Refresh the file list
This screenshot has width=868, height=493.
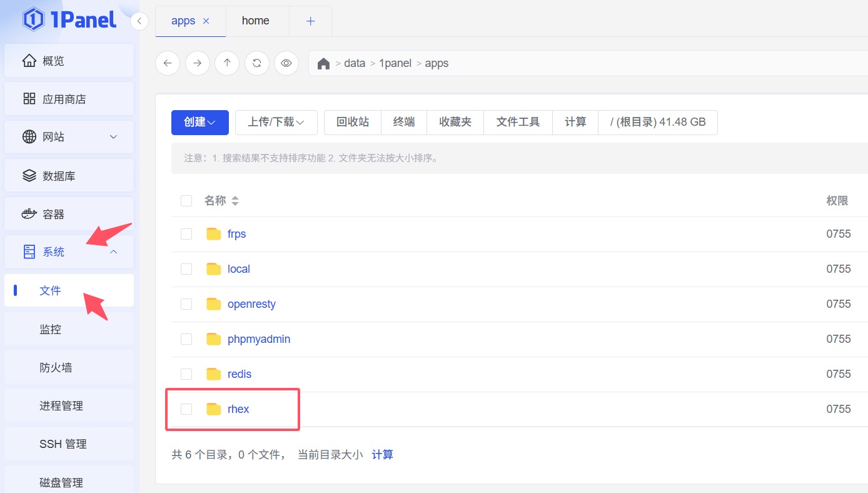click(x=257, y=63)
